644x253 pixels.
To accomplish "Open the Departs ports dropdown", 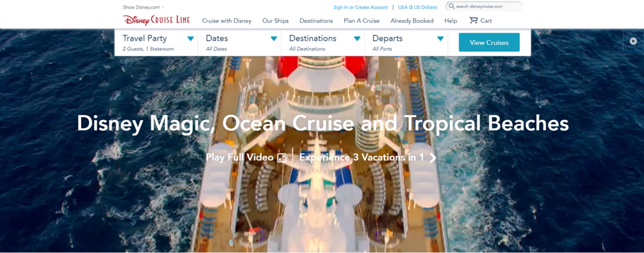I will click(406, 43).
